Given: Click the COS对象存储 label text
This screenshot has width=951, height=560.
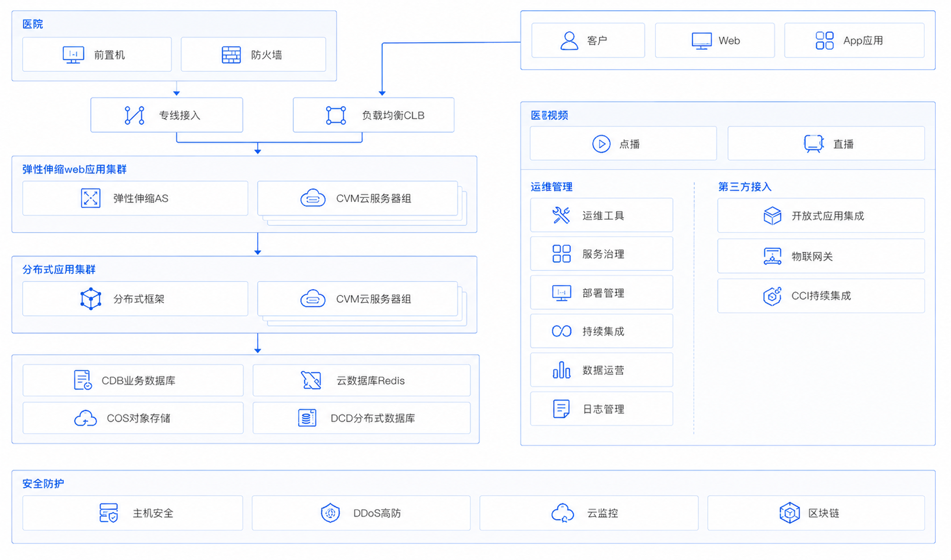Looking at the screenshot, I should (x=139, y=418).
